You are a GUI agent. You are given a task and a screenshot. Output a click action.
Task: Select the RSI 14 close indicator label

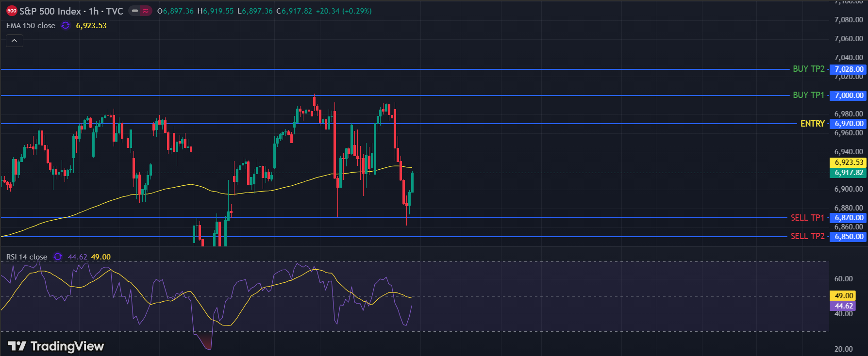(x=27, y=257)
